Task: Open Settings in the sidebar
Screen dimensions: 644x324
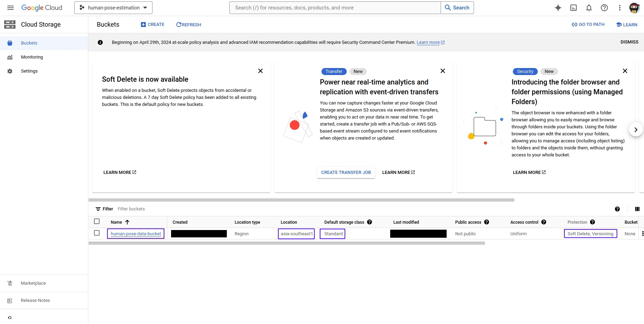Action: (44, 71)
